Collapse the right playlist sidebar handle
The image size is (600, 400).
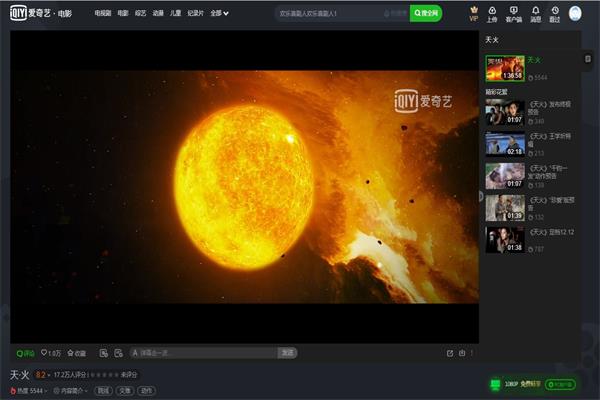coord(482,196)
